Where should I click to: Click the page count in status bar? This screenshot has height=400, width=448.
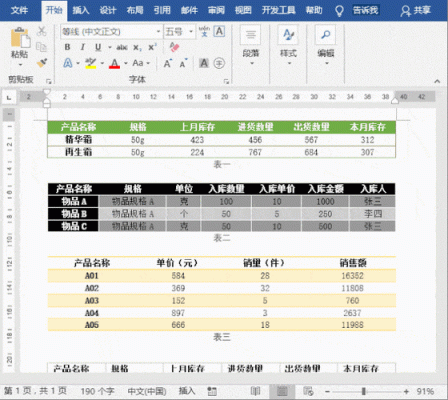tap(35, 391)
